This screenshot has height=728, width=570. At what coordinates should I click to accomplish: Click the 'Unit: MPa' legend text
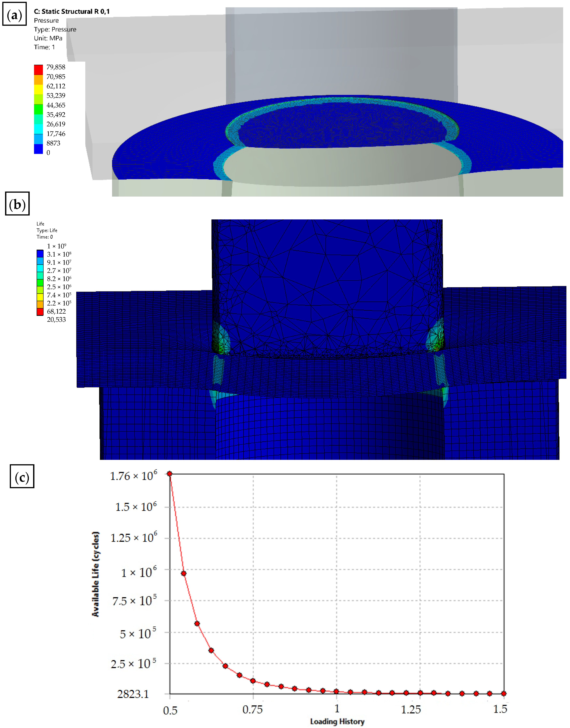tap(48, 38)
